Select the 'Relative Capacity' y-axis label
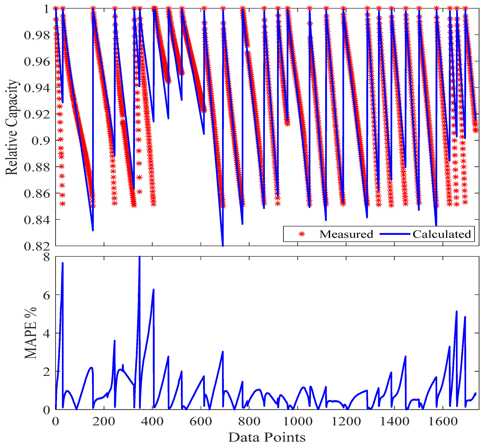The width and height of the screenshot is (484, 448). pyautogui.click(x=12, y=127)
